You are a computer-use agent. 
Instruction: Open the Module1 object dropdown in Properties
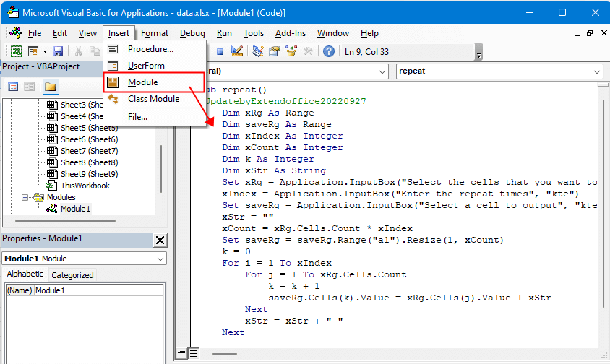[160, 259]
